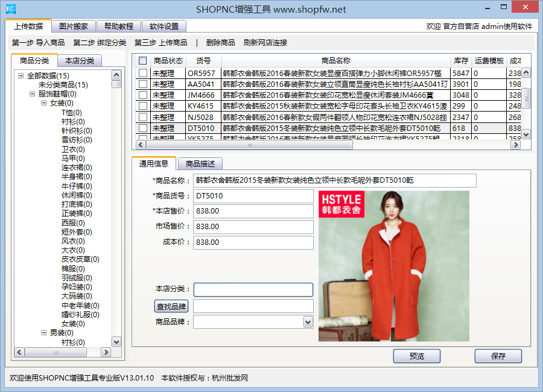Switch to the 上传数据 tab

28,26
